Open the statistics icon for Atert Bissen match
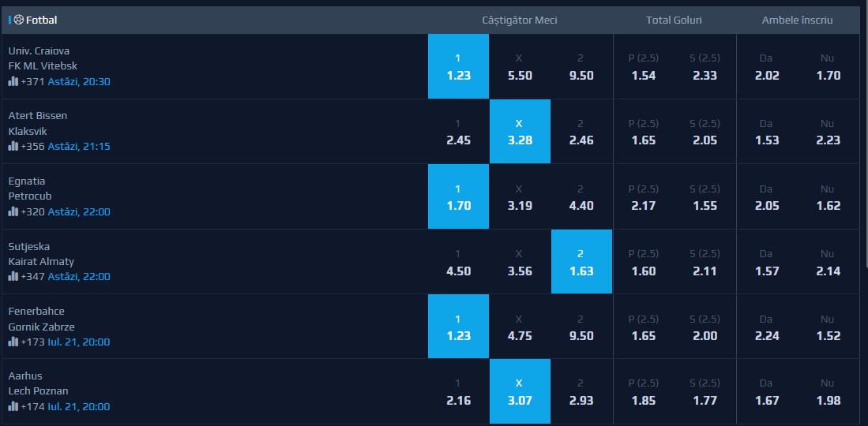 (x=13, y=146)
